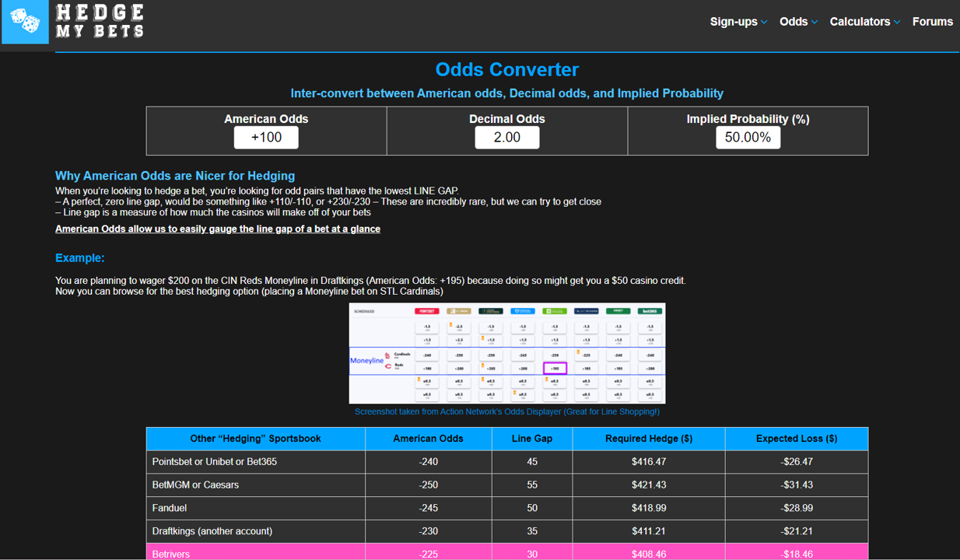Image resolution: width=960 pixels, height=560 pixels.
Task: Click the 'BetMGM or Caesars' row label
Action: (195, 485)
